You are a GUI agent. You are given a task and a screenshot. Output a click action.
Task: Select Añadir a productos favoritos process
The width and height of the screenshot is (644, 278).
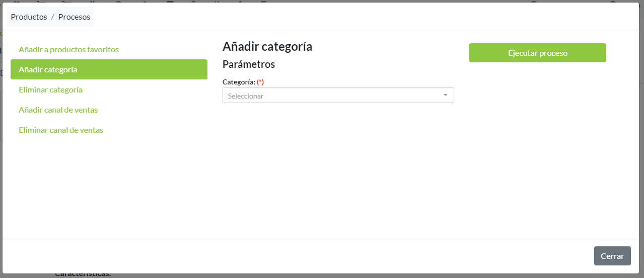[68, 50]
